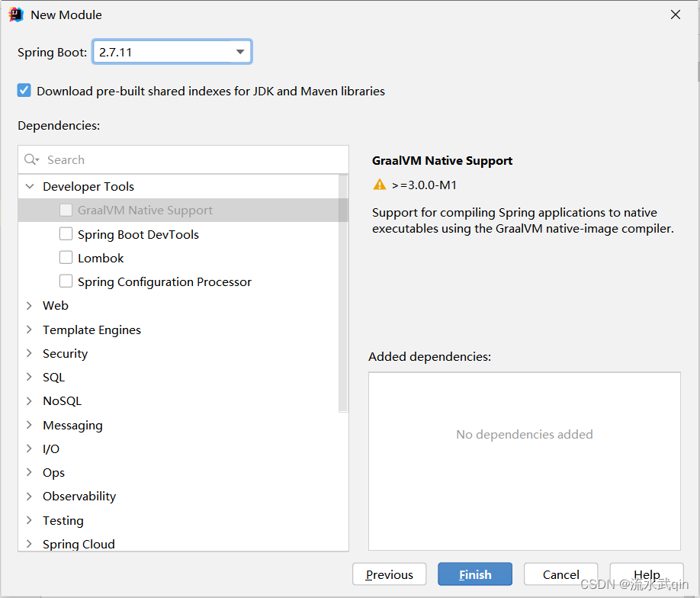The height and width of the screenshot is (598, 700).
Task: Select the Developer Tools label
Action: [x=88, y=186]
